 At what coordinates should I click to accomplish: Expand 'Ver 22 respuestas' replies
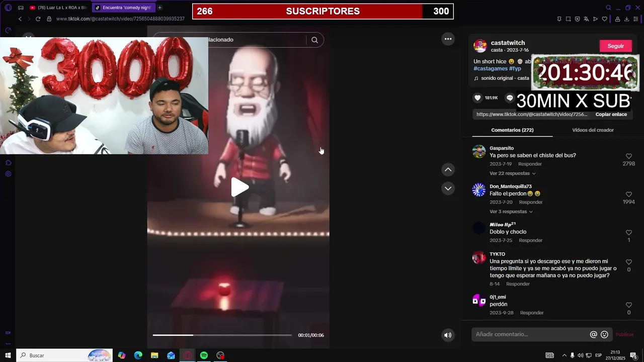(x=513, y=173)
